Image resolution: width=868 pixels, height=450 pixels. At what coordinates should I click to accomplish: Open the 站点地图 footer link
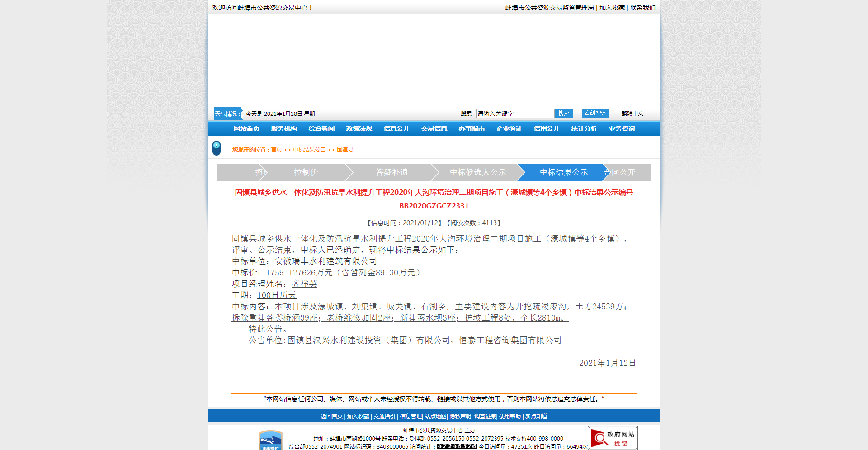coord(435,417)
